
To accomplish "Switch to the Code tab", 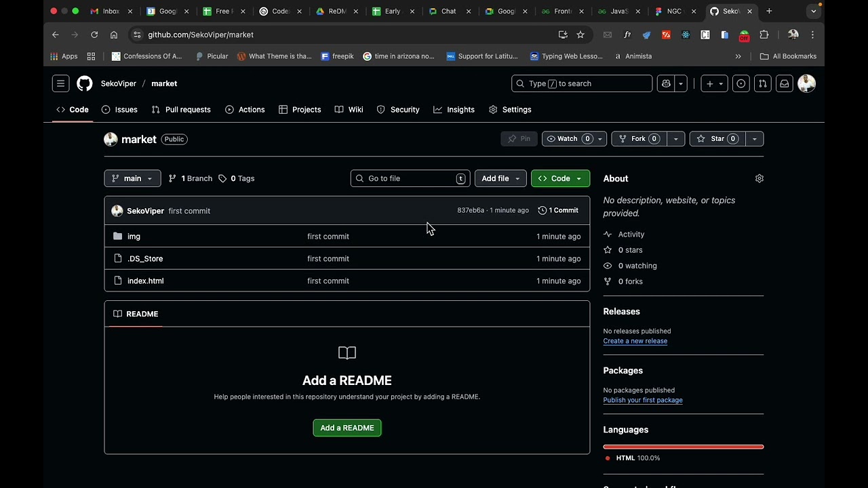I will (73, 110).
